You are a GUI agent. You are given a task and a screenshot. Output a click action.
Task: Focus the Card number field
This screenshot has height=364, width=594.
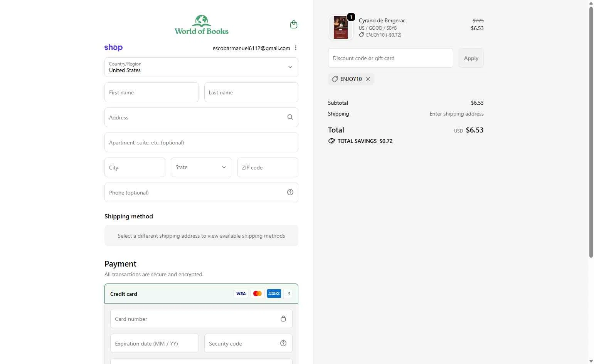[201, 319]
